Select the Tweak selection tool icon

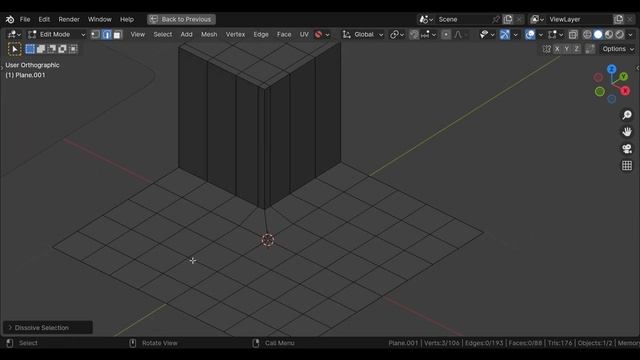tap(15, 49)
